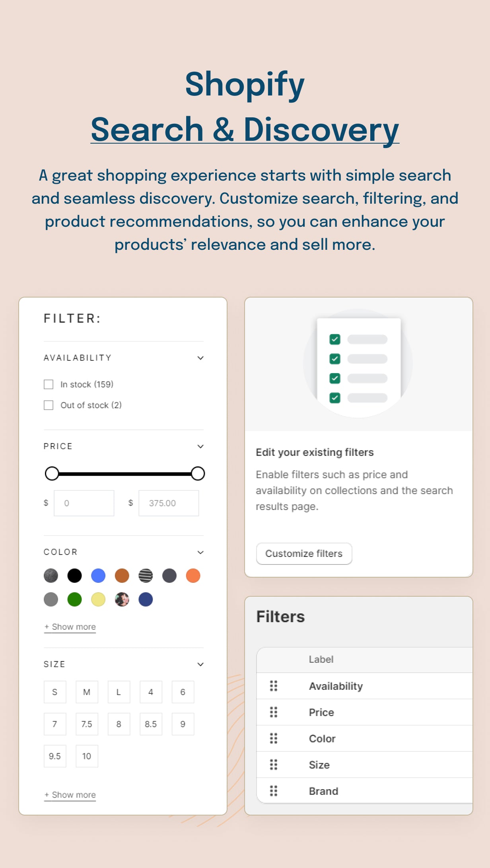Collapse the Price filter section

click(200, 446)
